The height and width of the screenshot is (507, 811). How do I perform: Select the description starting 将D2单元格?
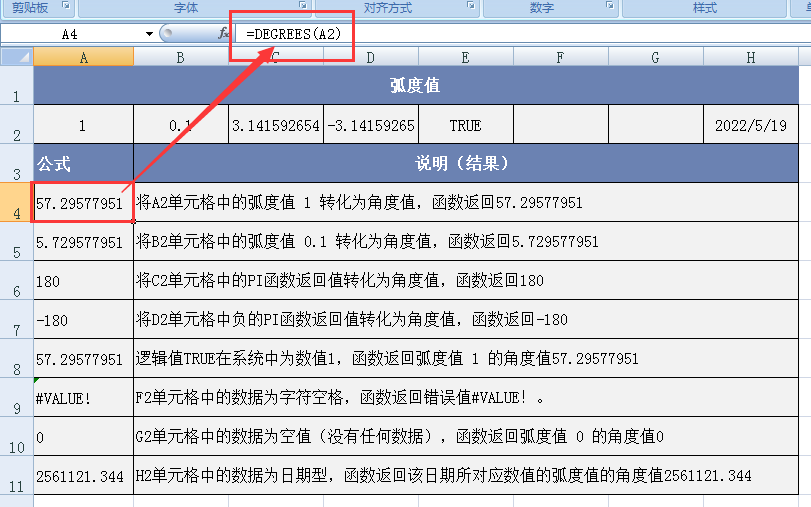pyautogui.click(x=466, y=319)
